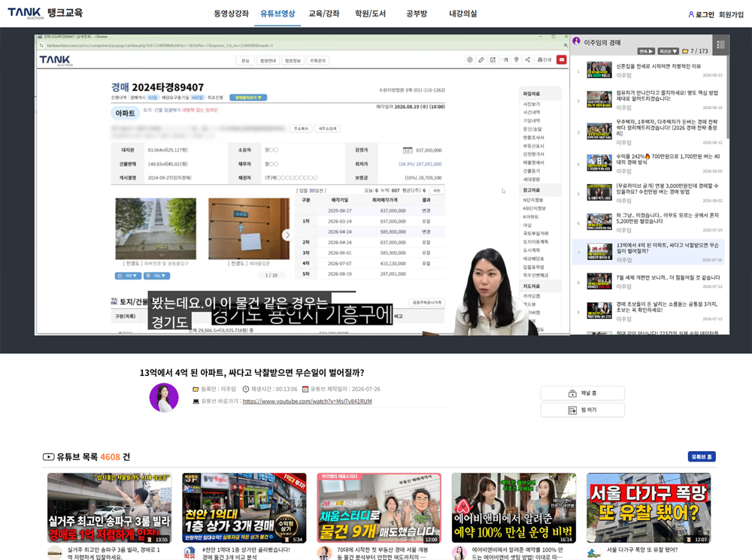Toggle the 연속 continuous play button
The image size is (752, 560).
(646, 51)
